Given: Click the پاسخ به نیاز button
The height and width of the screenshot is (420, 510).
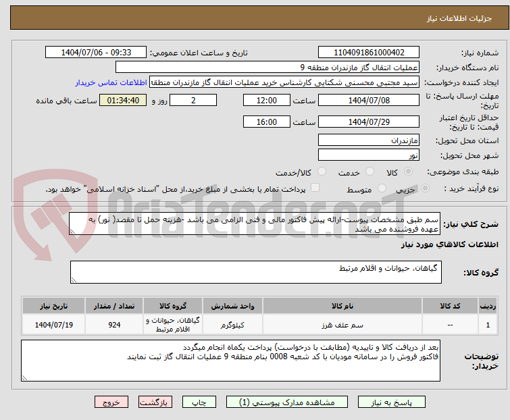Looking at the screenshot, I should pos(392,402).
